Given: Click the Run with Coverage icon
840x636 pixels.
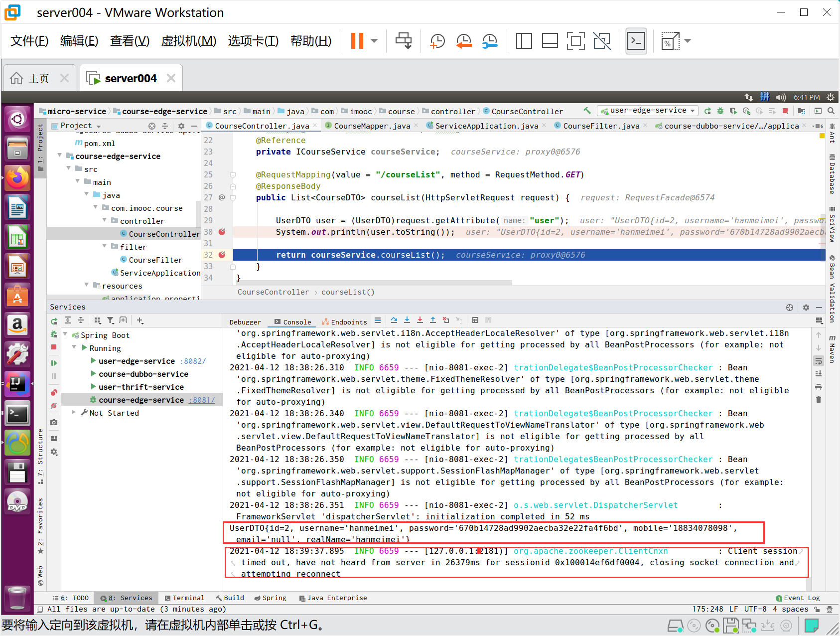Looking at the screenshot, I should click(733, 111).
